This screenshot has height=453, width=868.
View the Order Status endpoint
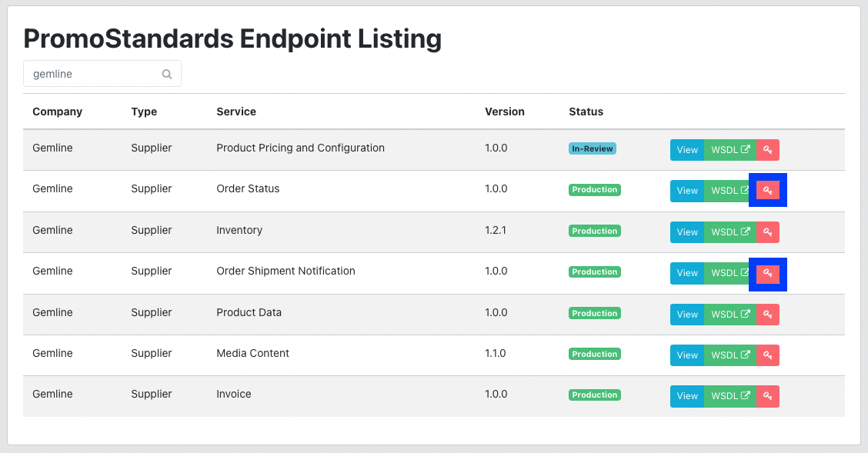coord(687,191)
